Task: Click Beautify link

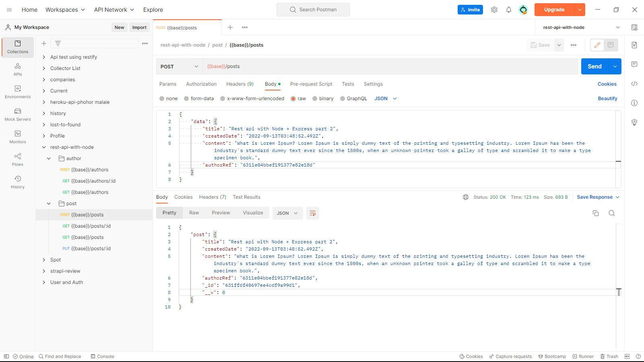Action: point(607,99)
